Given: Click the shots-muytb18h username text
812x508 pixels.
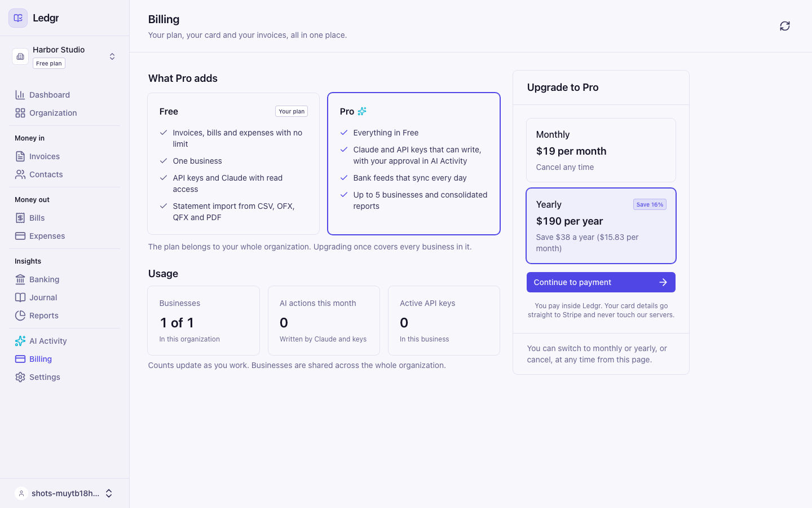Looking at the screenshot, I should tap(65, 493).
